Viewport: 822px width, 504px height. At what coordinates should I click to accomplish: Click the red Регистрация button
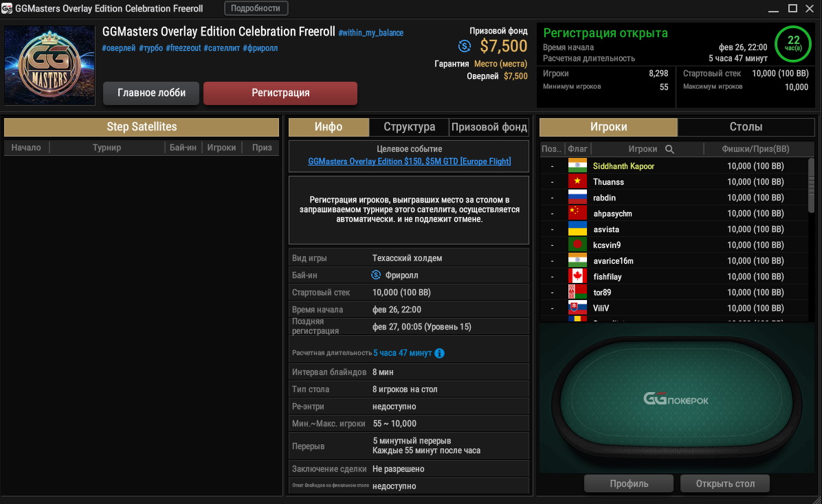pos(280,93)
